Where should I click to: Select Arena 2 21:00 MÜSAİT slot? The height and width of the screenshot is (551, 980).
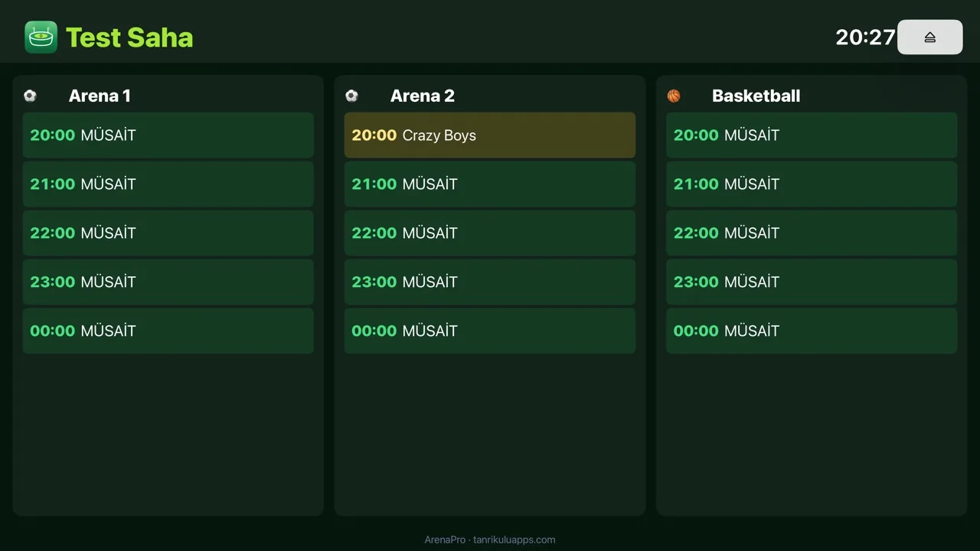coord(490,184)
